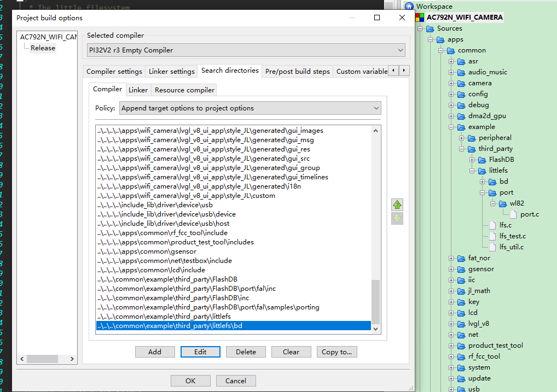Confirm dialog with OK button
Image resolution: width=557 pixels, height=392 pixels.
point(190,381)
